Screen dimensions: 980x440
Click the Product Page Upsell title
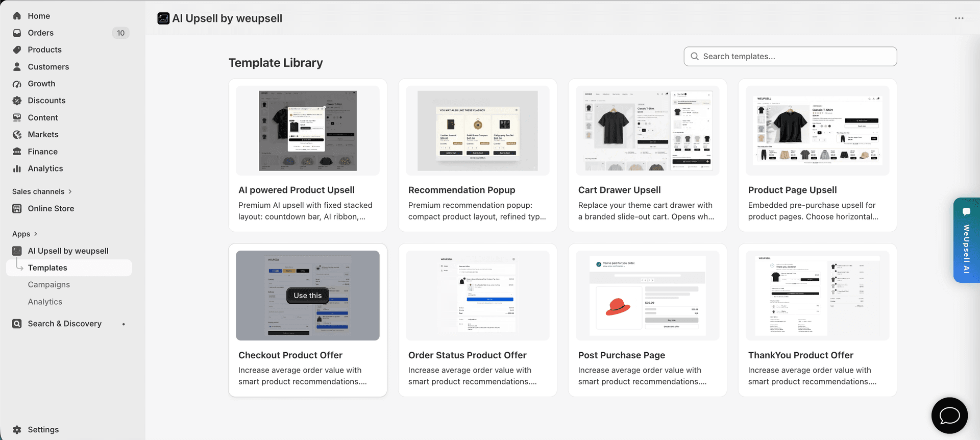(793, 190)
